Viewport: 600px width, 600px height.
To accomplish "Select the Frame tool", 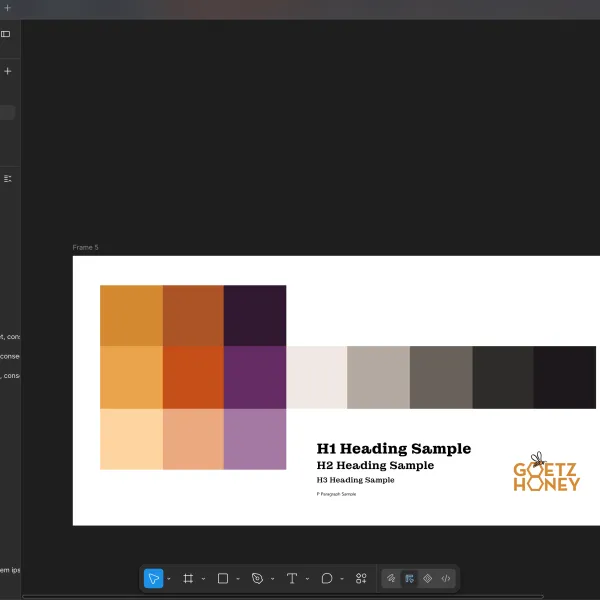I will click(188, 578).
